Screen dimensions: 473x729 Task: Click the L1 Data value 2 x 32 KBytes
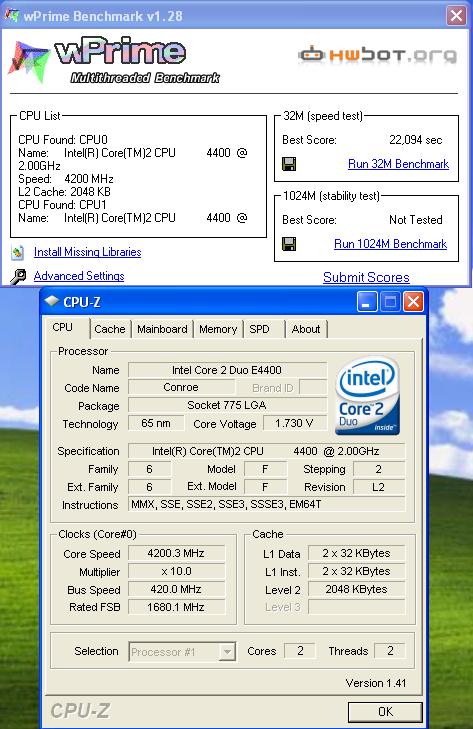[x=356, y=553]
